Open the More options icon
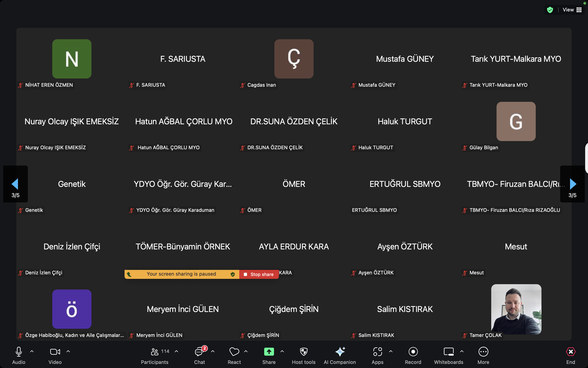 [483, 352]
